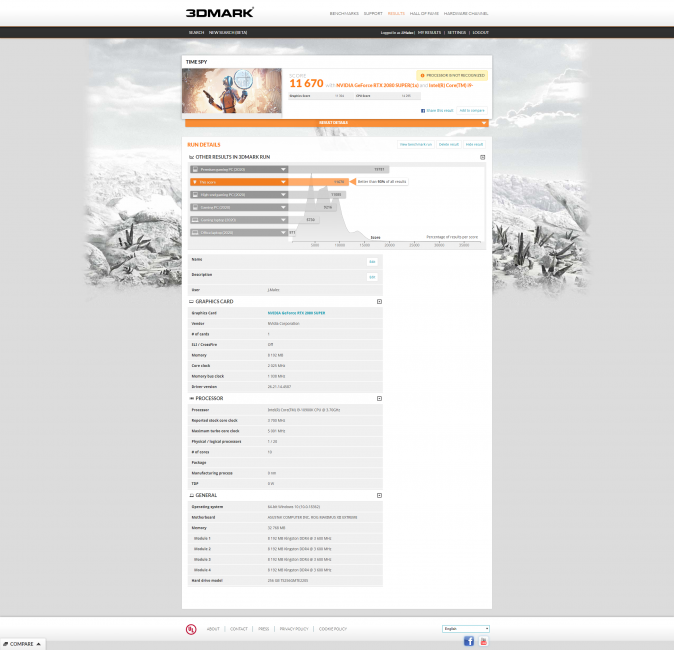Collapse the Processor section
The image size is (674, 650).
tap(379, 399)
